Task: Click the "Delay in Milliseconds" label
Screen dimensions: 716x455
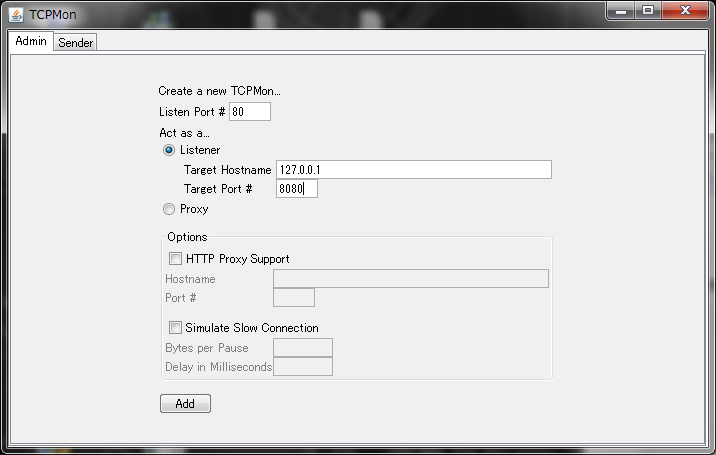Action: point(219,367)
